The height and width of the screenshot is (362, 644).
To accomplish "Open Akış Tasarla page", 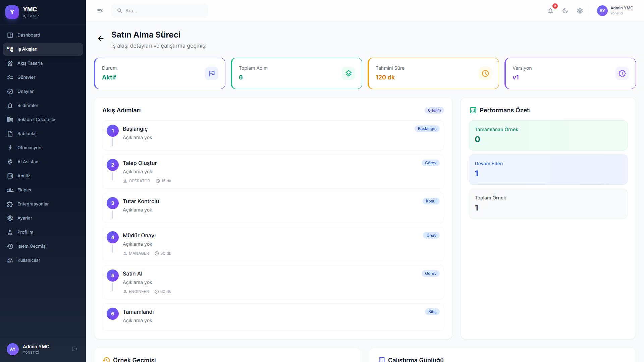I will click(43, 63).
